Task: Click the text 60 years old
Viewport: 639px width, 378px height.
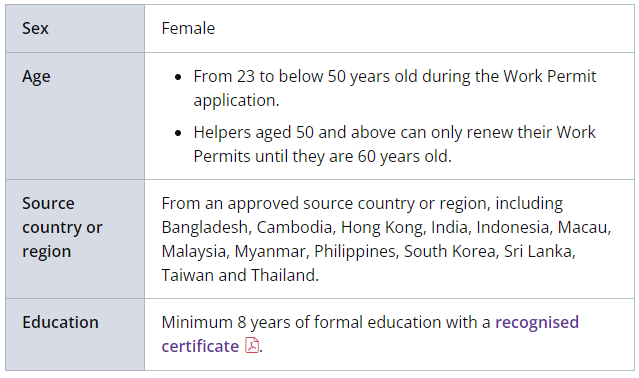Action: point(403,156)
